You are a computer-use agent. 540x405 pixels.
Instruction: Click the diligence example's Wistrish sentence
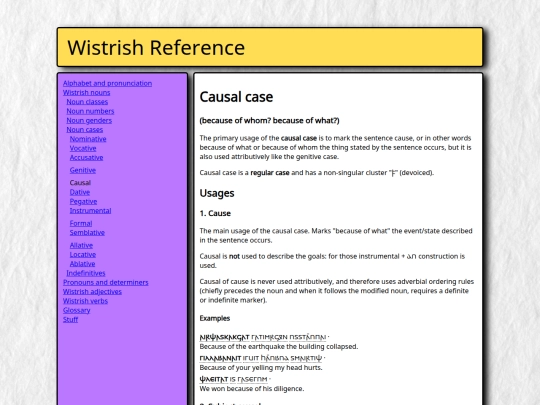(235, 380)
